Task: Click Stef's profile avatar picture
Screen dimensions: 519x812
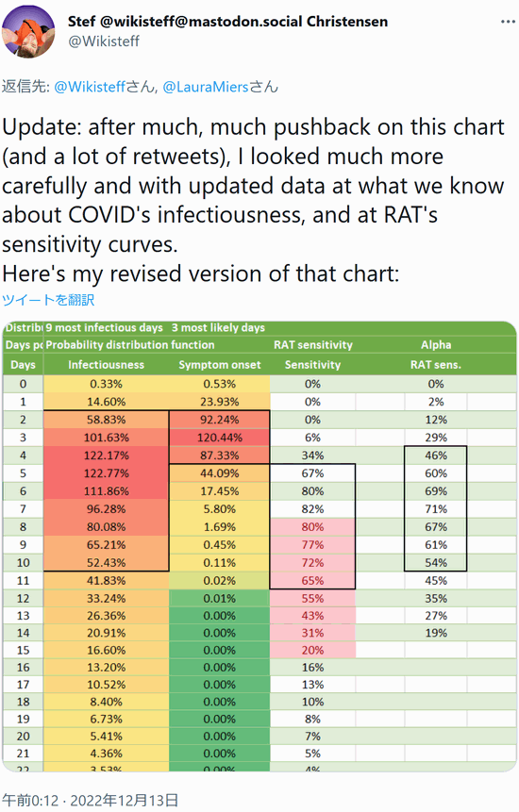Action: pos(28,33)
